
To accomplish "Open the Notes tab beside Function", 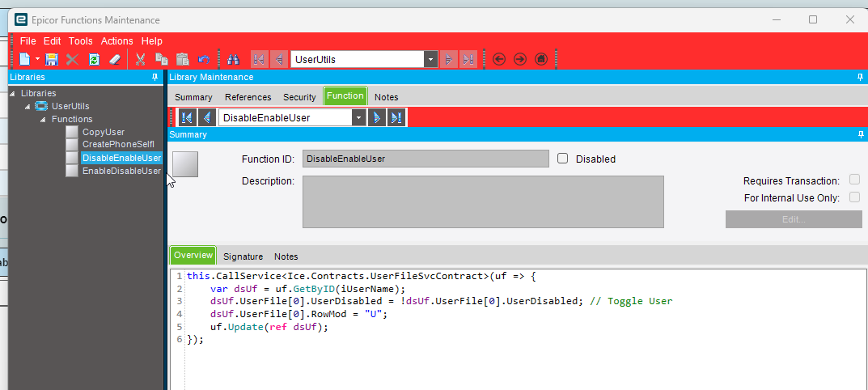I will click(387, 97).
